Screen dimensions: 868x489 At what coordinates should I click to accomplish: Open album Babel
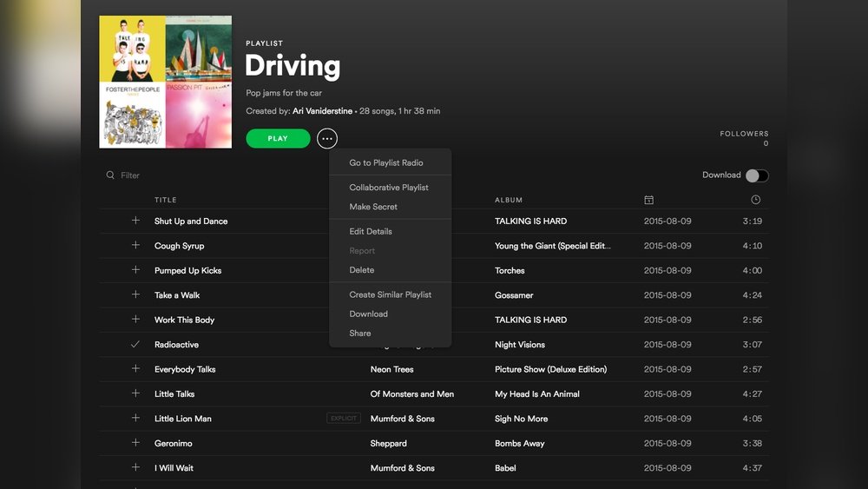tap(505, 468)
